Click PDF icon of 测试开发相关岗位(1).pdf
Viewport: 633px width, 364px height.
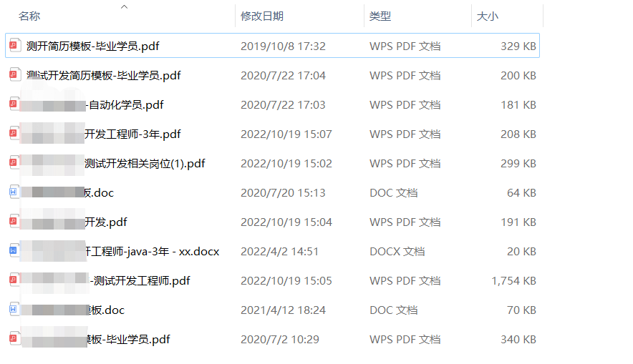[14, 162]
